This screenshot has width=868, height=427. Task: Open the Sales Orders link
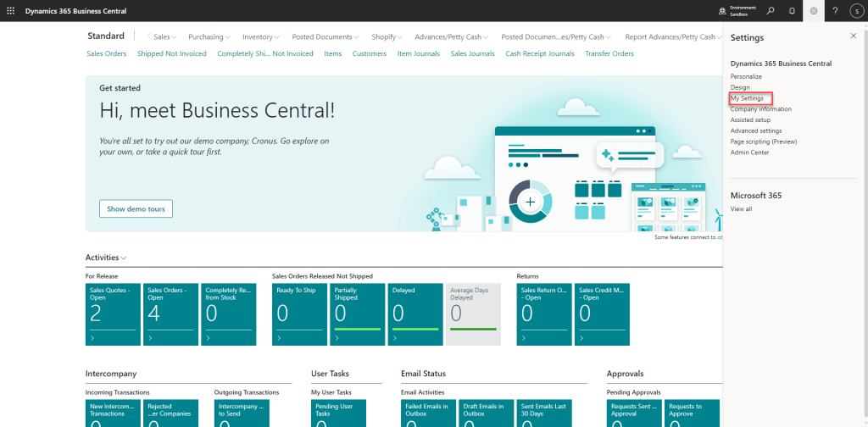[107, 53]
